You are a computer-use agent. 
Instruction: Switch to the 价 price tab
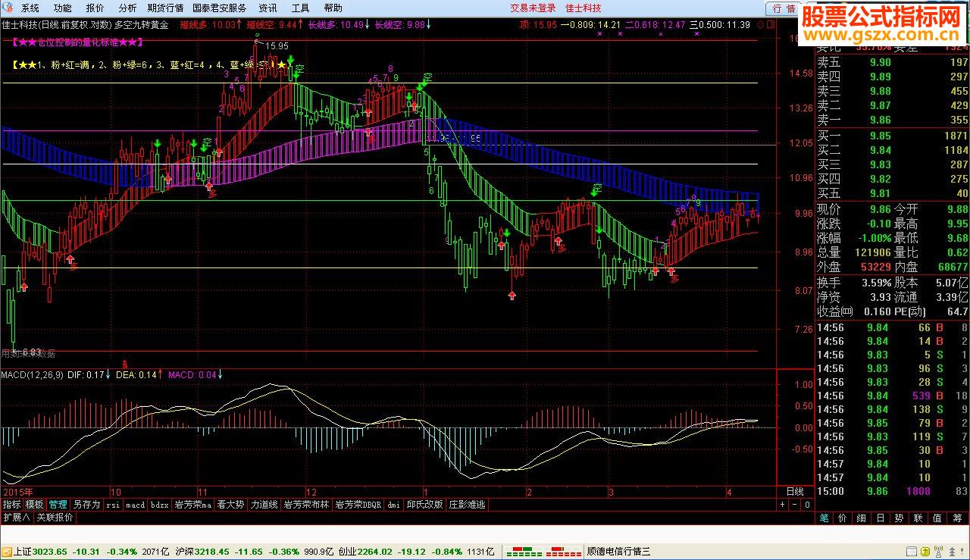pos(843,518)
